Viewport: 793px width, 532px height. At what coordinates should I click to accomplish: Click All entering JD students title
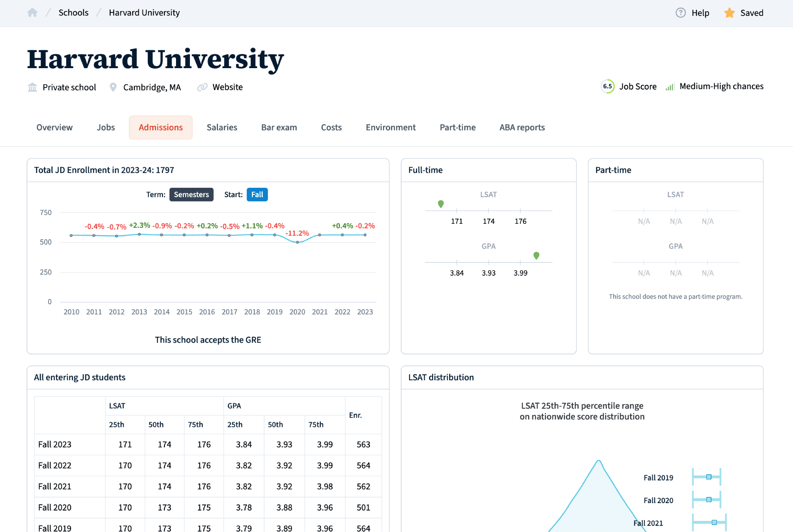coord(80,377)
